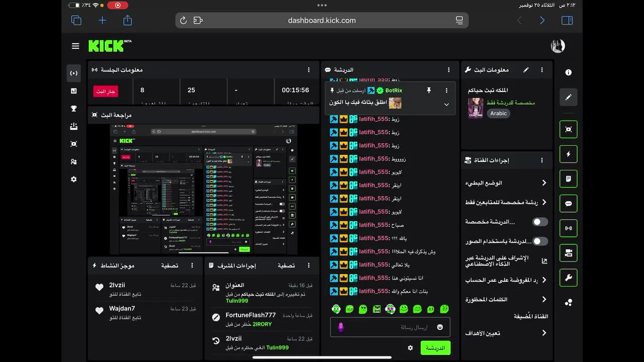The image size is (644, 362).
Task: Reload the page in Safari address bar
Action: 184,21
